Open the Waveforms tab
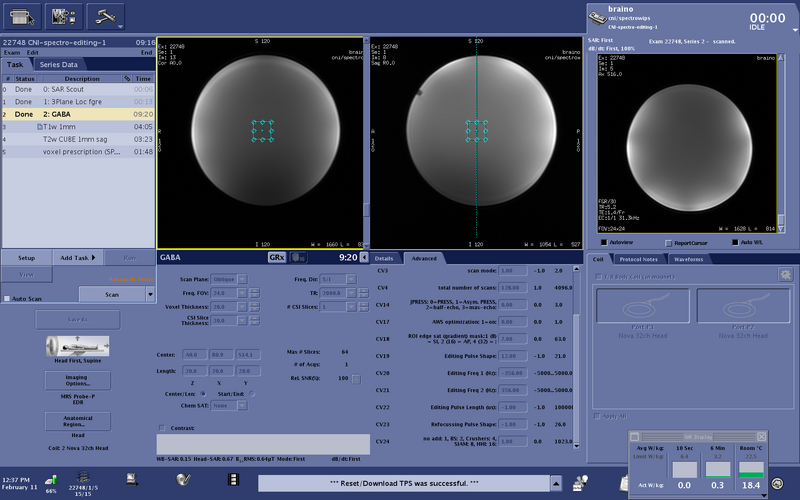Screen dimensions: 800x500 pyautogui.click(x=688, y=259)
